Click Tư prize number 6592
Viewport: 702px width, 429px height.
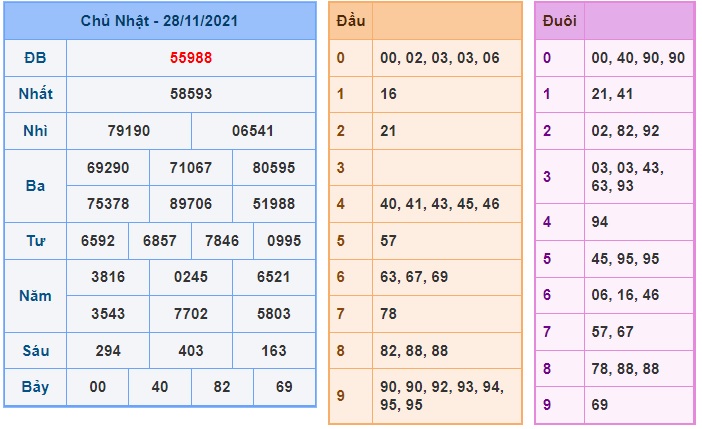pos(98,240)
